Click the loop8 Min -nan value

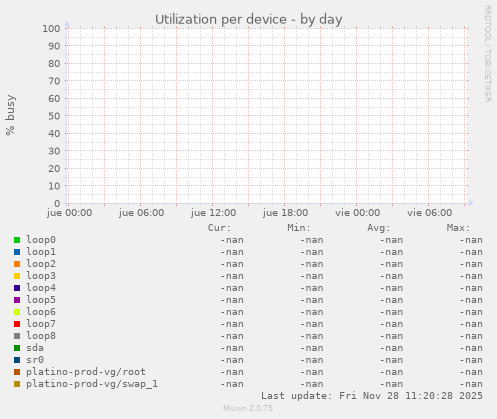click(x=311, y=336)
